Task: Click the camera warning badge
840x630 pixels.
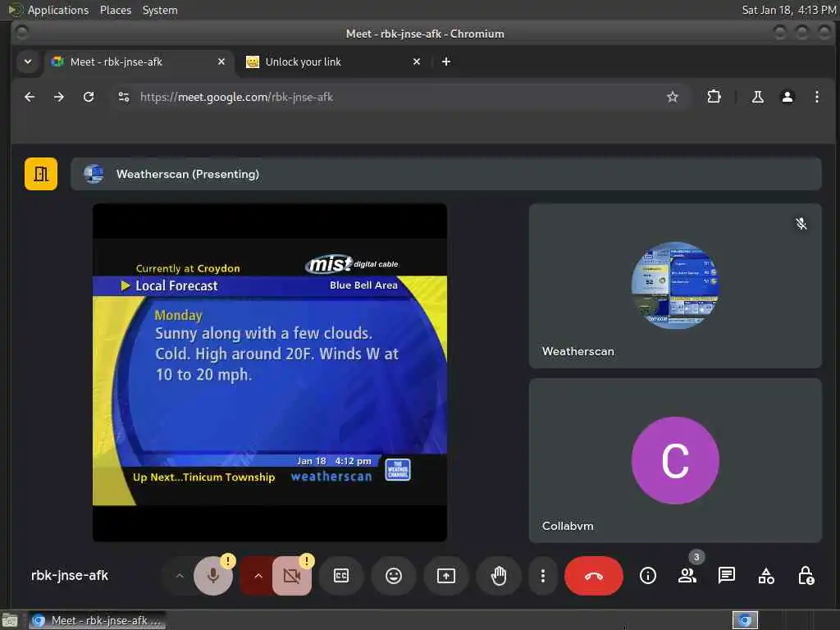Action: pos(307,561)
